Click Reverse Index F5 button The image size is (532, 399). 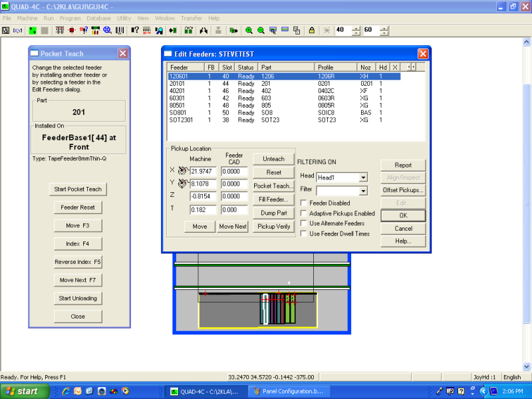[x=78, y=262]
